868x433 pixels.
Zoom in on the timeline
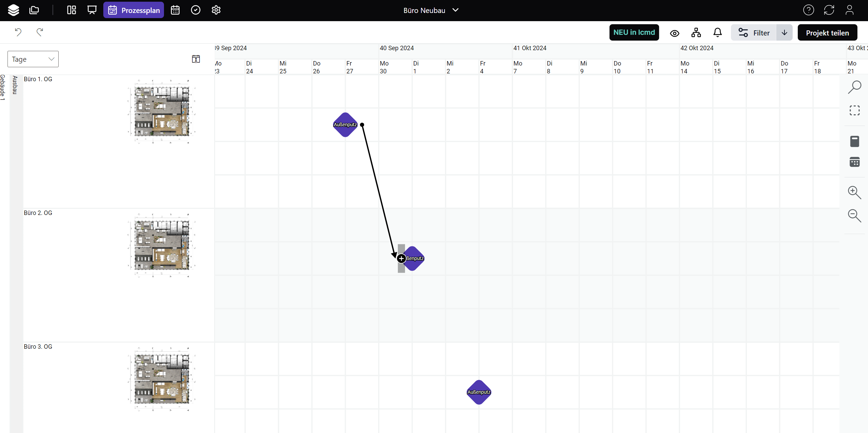pyautogui.click(x=854, y=192)
